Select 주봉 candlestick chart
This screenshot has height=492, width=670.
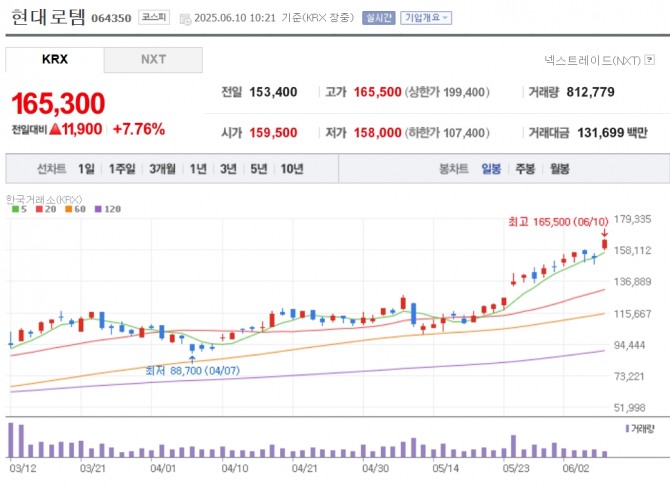(525, 169)
